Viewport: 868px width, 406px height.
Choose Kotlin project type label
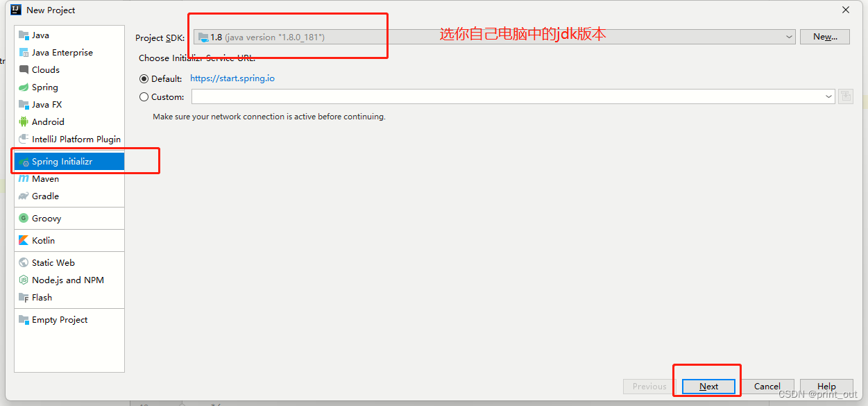44,241
